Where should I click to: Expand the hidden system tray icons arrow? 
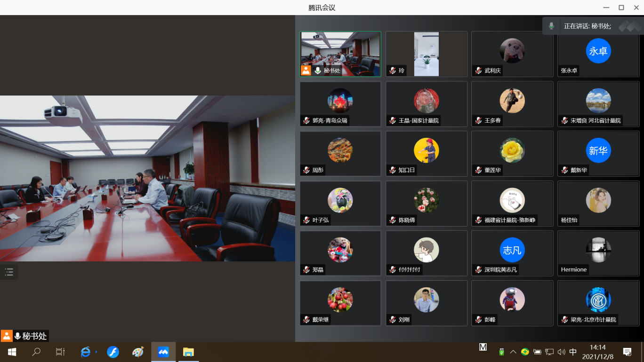click(513, 352)
